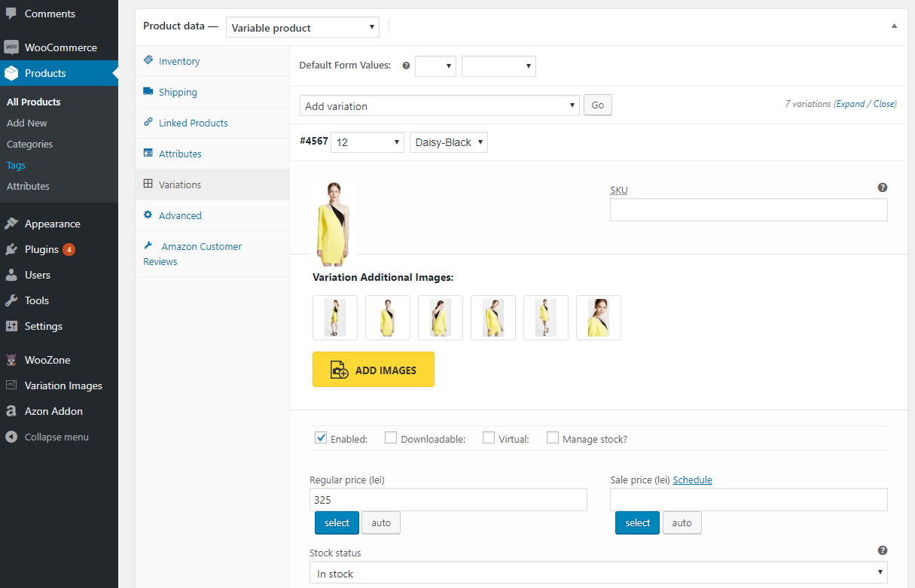Open the first Default Form Values dropdown
The image size is (915, 588).
[x=436, y=66]
